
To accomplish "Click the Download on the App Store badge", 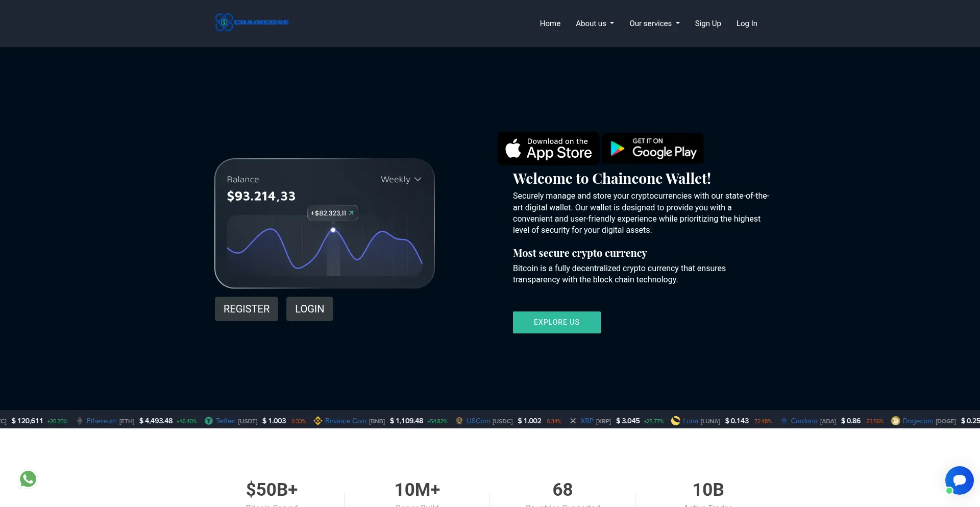I will (x=549, y=149).
